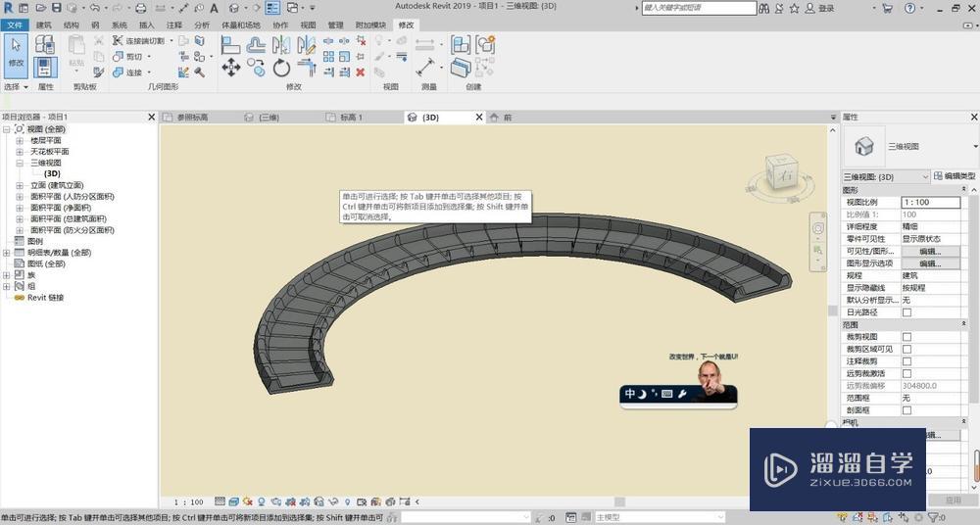
Task: Click the red Delete tool
Action: click(x=360, y=72)
